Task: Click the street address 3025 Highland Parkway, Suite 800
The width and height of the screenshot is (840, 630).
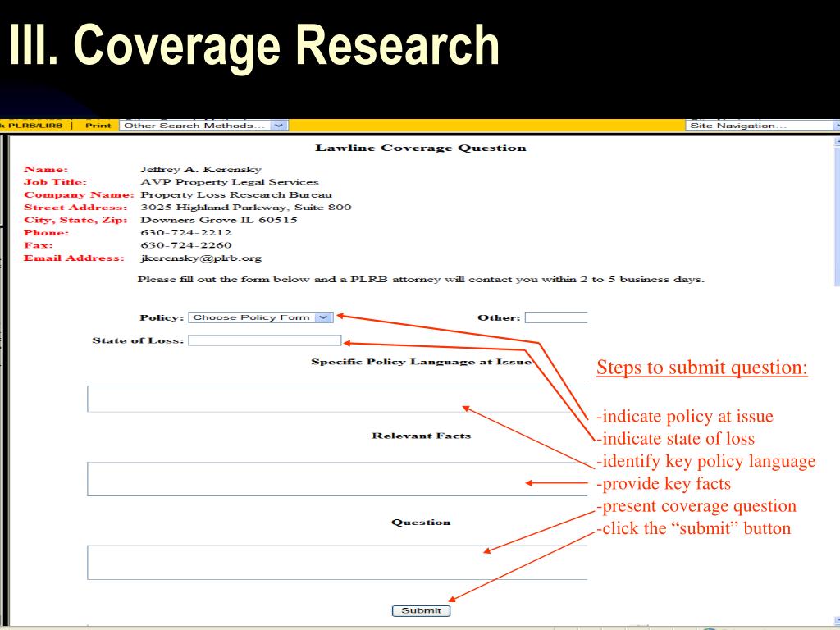Action: click(x=246, y=208)
